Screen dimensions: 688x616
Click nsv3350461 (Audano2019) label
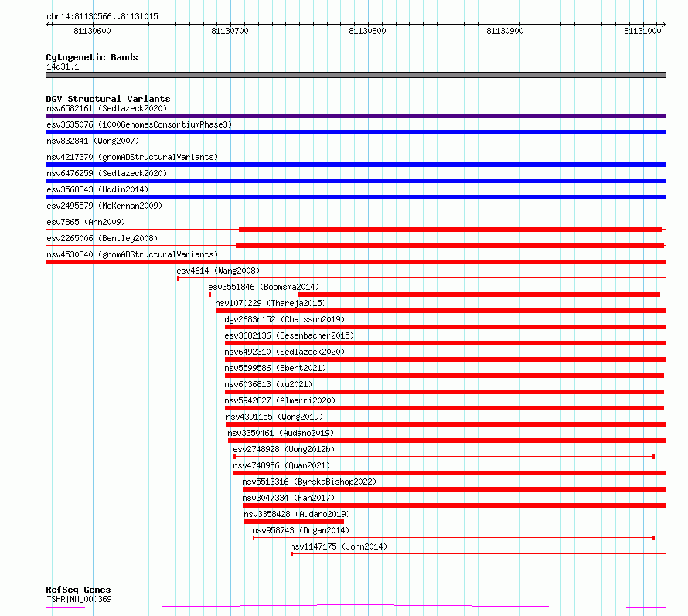(281, 433)
